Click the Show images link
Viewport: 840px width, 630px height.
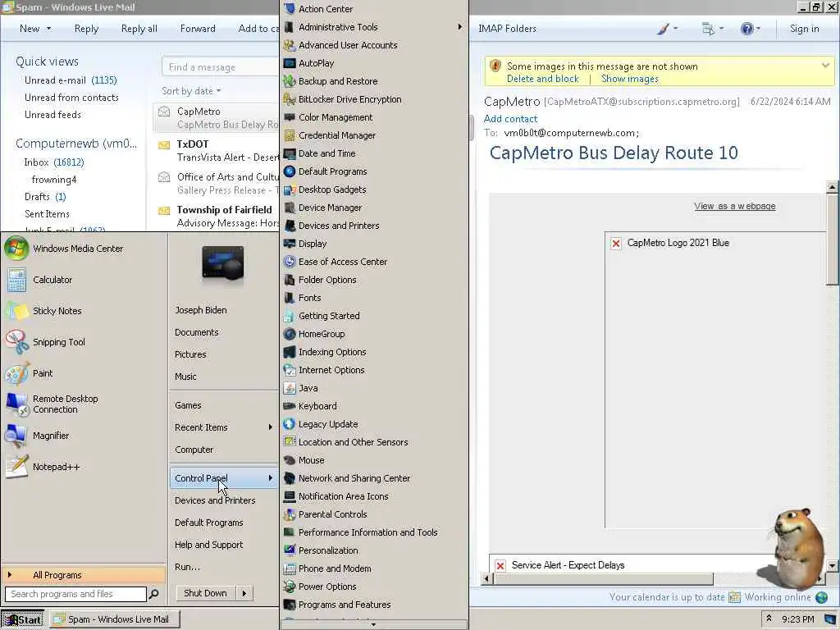point(630,79)
